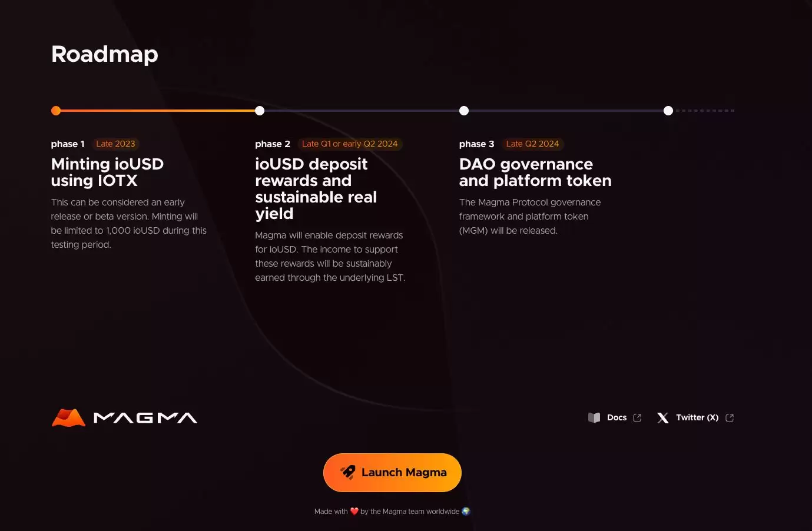Open the Docs link
Screen dimensions: 812x531
click(x=617, y=417)
